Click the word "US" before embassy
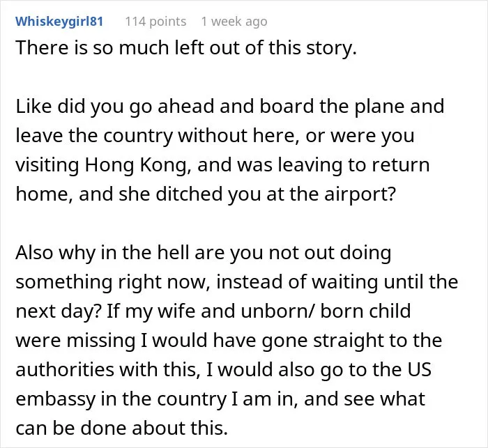 420,369
